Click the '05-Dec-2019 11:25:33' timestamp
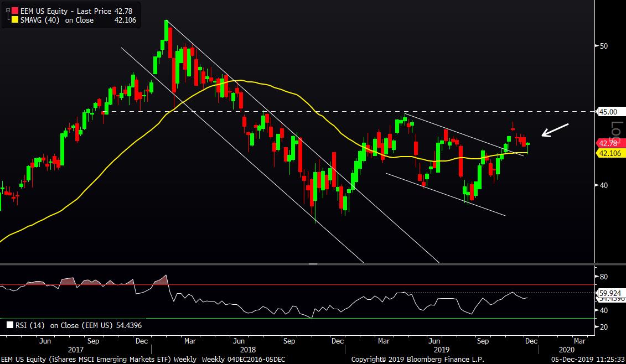The height and width of the screenshot is (364, 626). click(588, 360)
